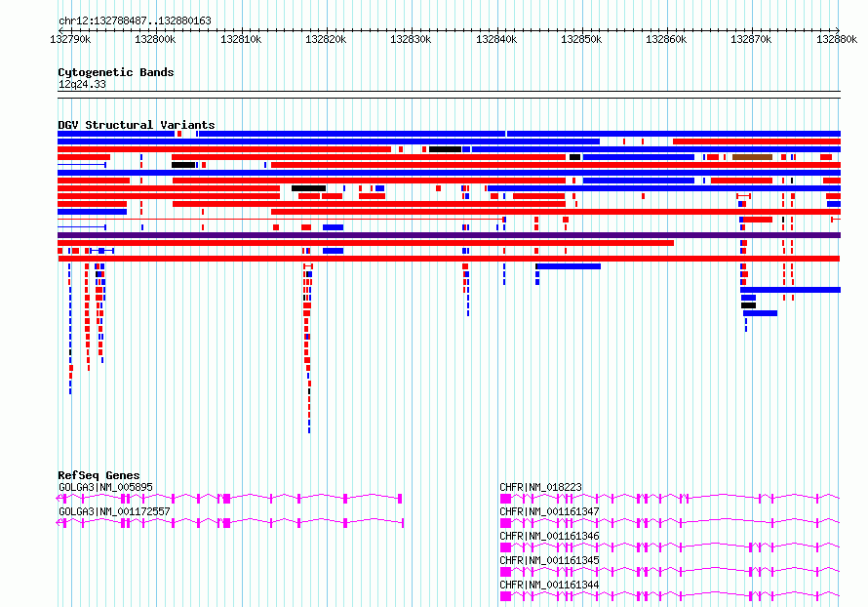Select the 132880k ruler position label
The height and width of the screenshot is (607, 868).
pyautogui.click(x=837, y=39)
